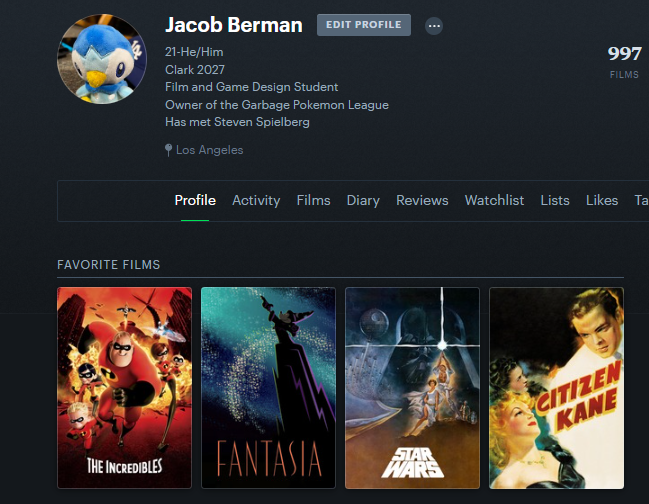The width and height of the screenshot is (649, 504).
Task: Click the 'Film and Game Design Student' line
Action: [x=251, y=87]
